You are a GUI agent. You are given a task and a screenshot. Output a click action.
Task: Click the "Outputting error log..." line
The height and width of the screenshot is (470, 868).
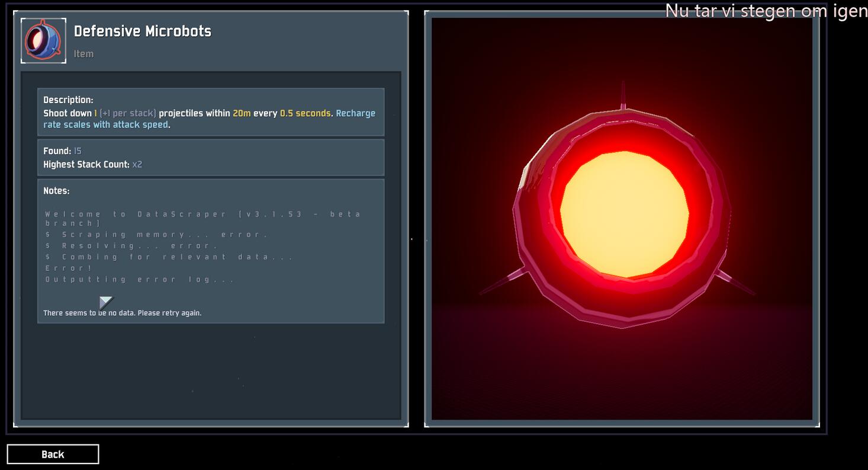[139, 279]
